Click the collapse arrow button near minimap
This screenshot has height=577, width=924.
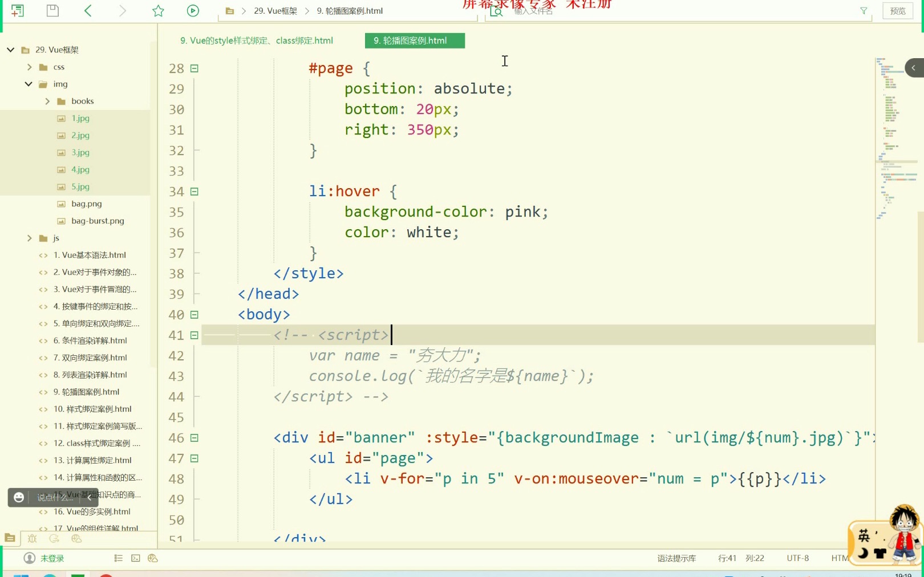click(x=914, y=67)
